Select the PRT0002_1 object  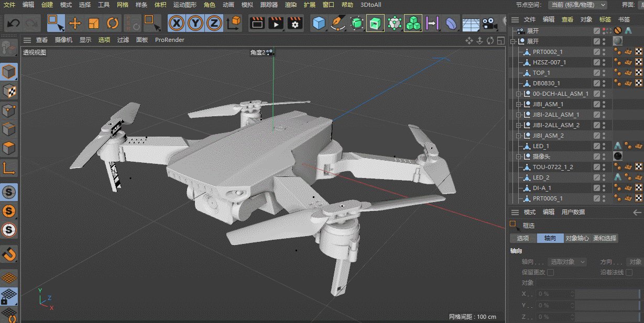point(548,52)
